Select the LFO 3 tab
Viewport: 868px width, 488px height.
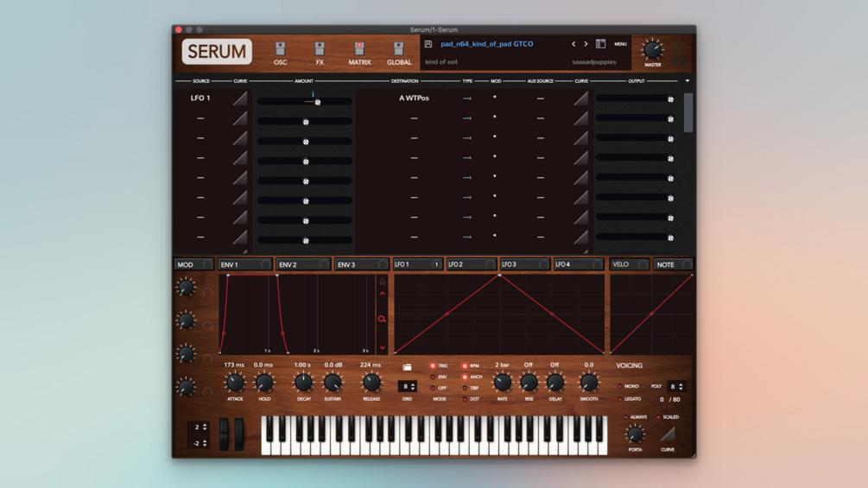[x=525, y=264]
